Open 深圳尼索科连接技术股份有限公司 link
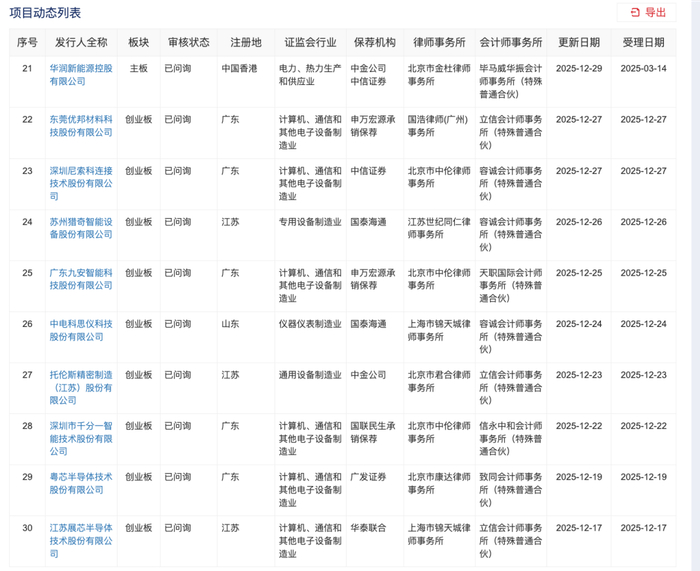 81,183
